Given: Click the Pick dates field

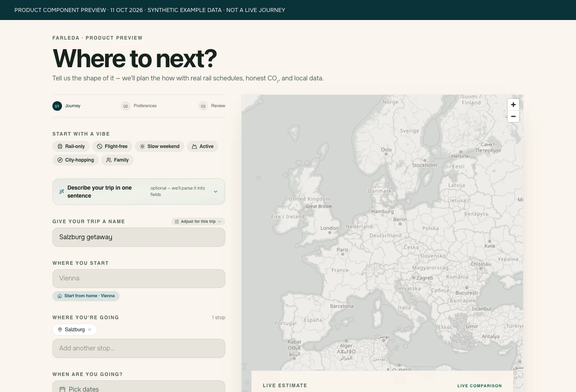Looking at the screenshot, I should point(139,386).
